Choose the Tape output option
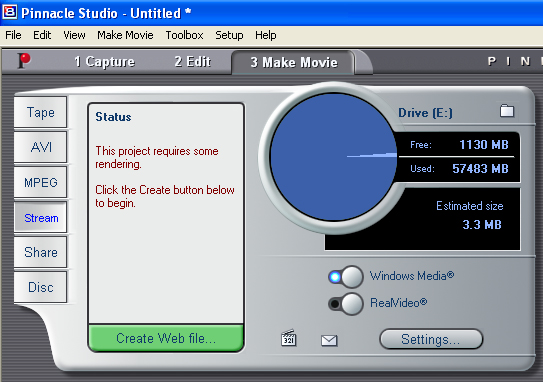Viewport: 543px width, 382px height. pyautogui.click(x=41, y=112)
